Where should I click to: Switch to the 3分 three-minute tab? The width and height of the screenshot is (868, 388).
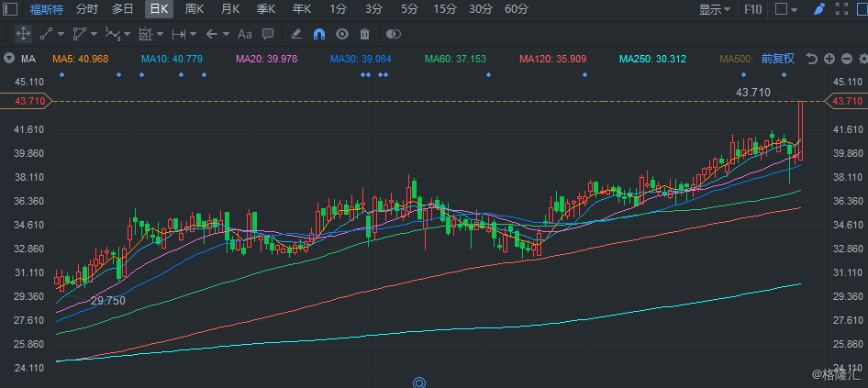373,9
